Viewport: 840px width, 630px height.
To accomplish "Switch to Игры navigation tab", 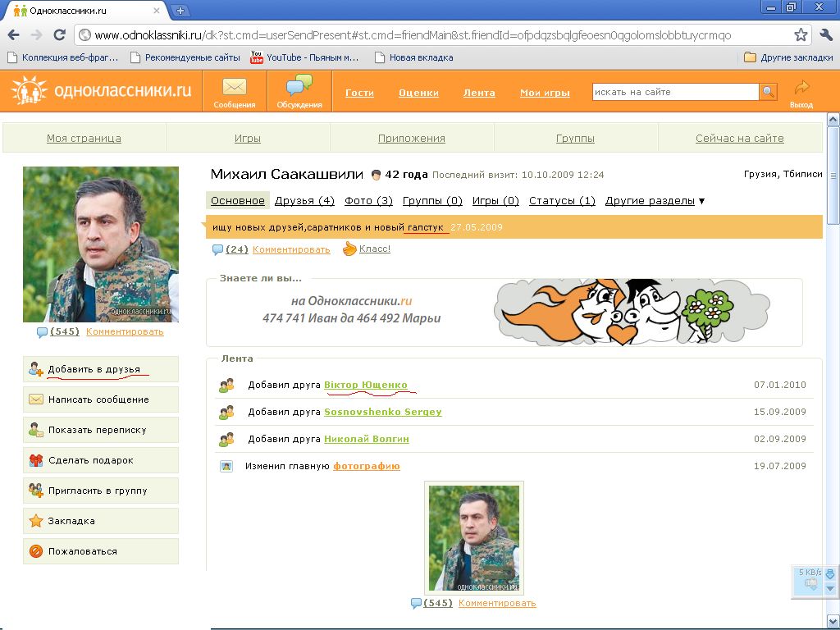I will [x=248, y=138].
